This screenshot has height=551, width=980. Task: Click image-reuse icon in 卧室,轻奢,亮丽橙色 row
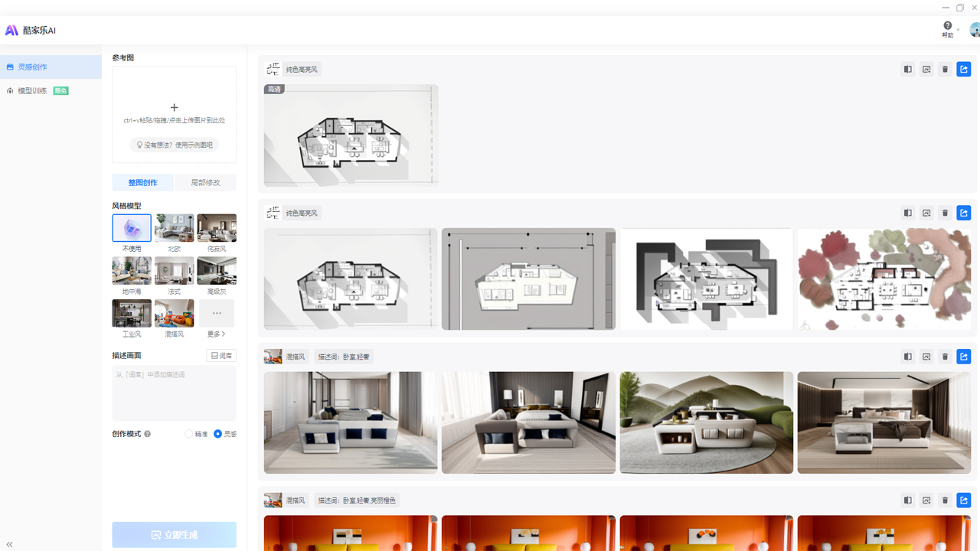926,500
